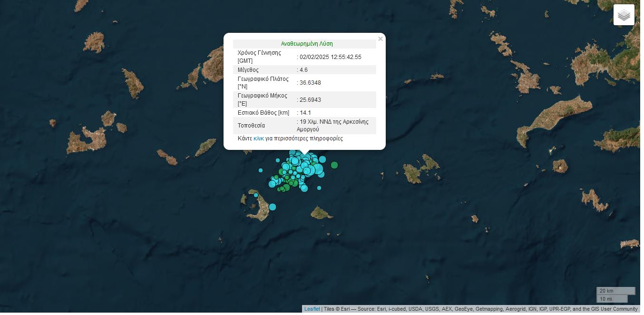Pick the cyan marker off Santorini's east coast
Viewport: 644px width, 315px height.
[273, 207]
